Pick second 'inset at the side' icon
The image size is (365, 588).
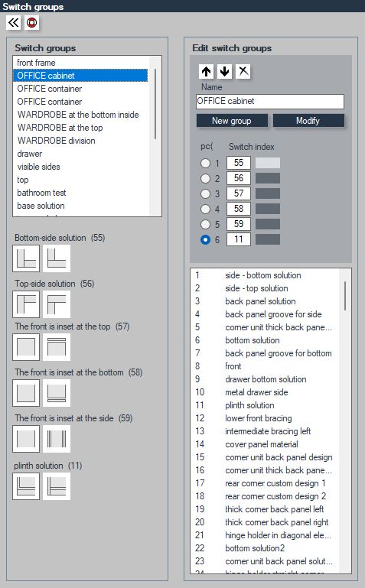(x=57, y=439)
